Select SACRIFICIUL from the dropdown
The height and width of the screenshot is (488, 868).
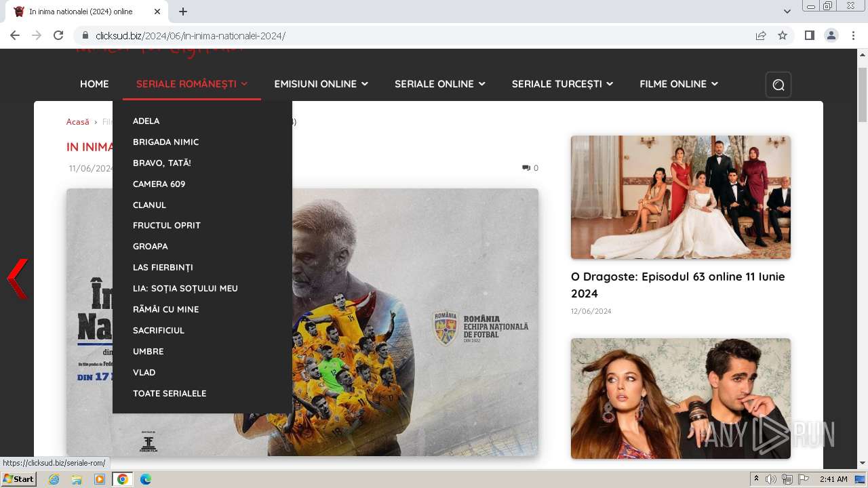[x=159, y=331]
